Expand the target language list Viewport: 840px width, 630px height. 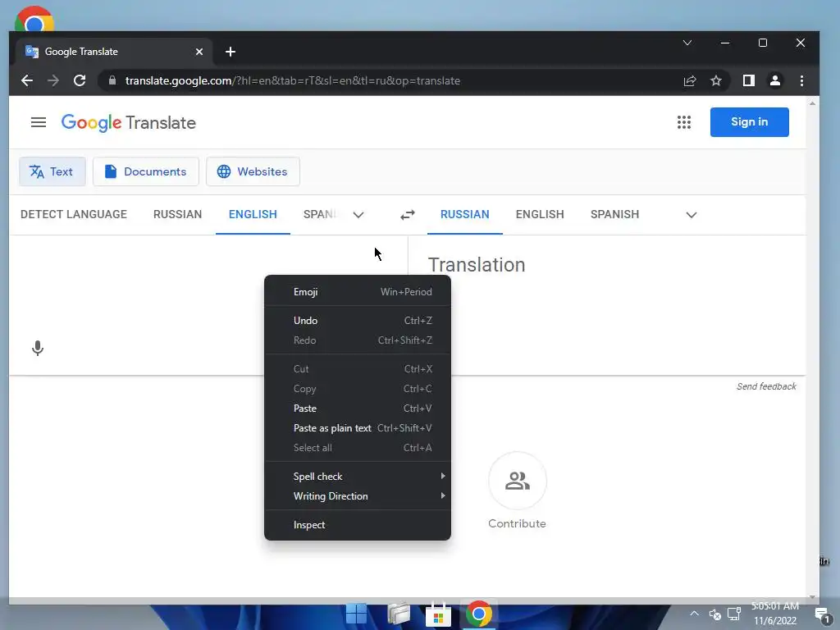pyautogui.click(x=691, y=215)
